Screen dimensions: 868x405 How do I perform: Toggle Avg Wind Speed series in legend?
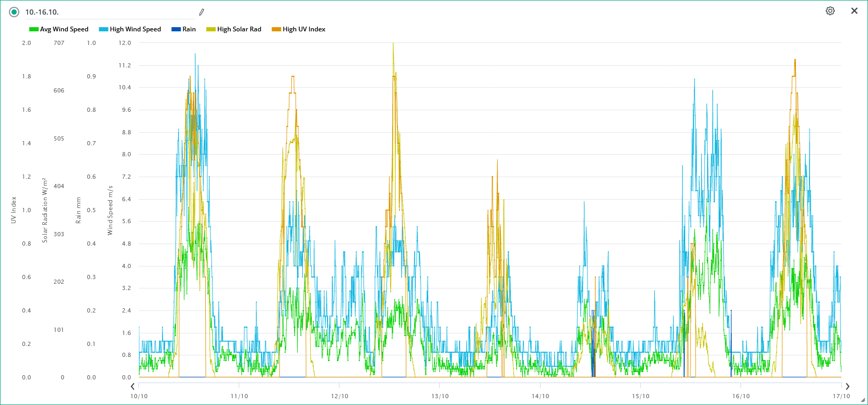[64, 29]
